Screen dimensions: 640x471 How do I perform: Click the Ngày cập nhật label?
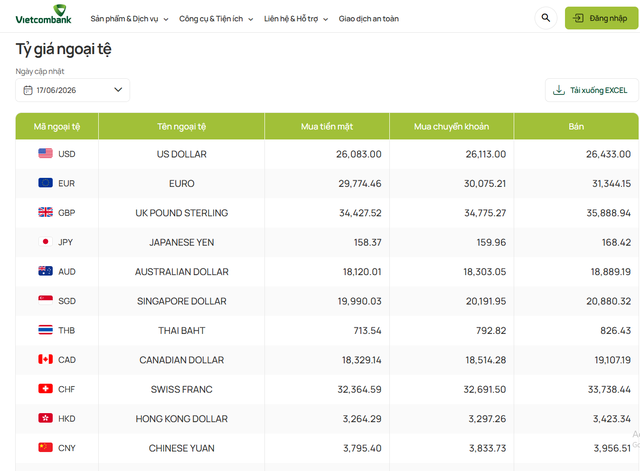tap(40, 71)
